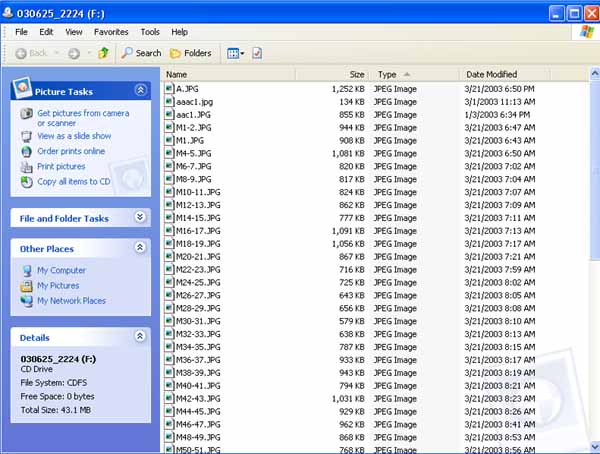
Task: Click the Forward navigation arrow icon
Action: click(x=74, y=53)
